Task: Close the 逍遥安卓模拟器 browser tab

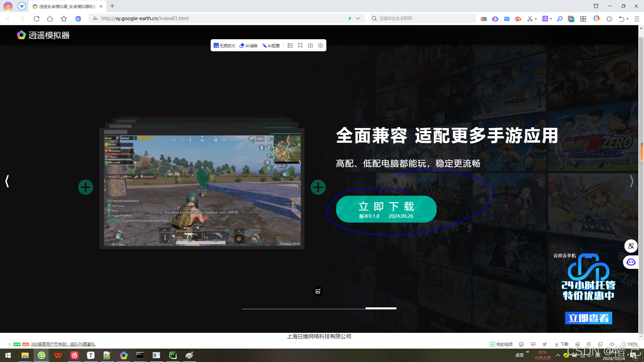Action: pos(101,6)
